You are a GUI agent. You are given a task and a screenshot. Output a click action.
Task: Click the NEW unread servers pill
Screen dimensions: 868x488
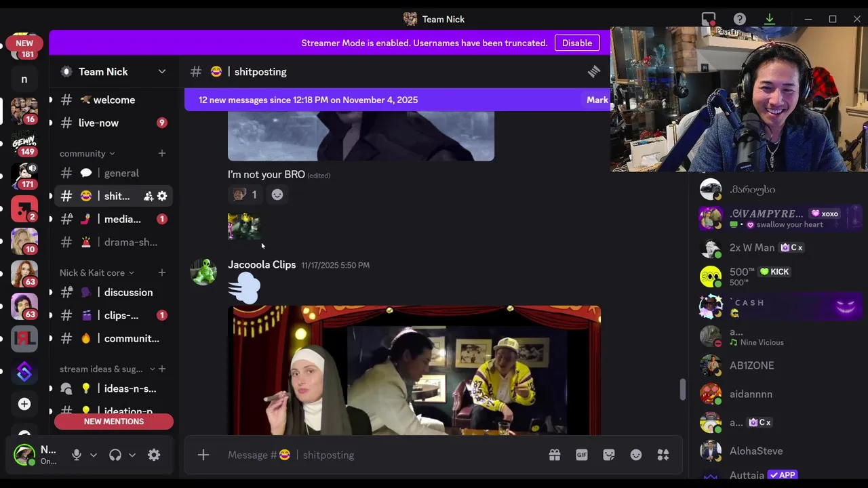24,43
